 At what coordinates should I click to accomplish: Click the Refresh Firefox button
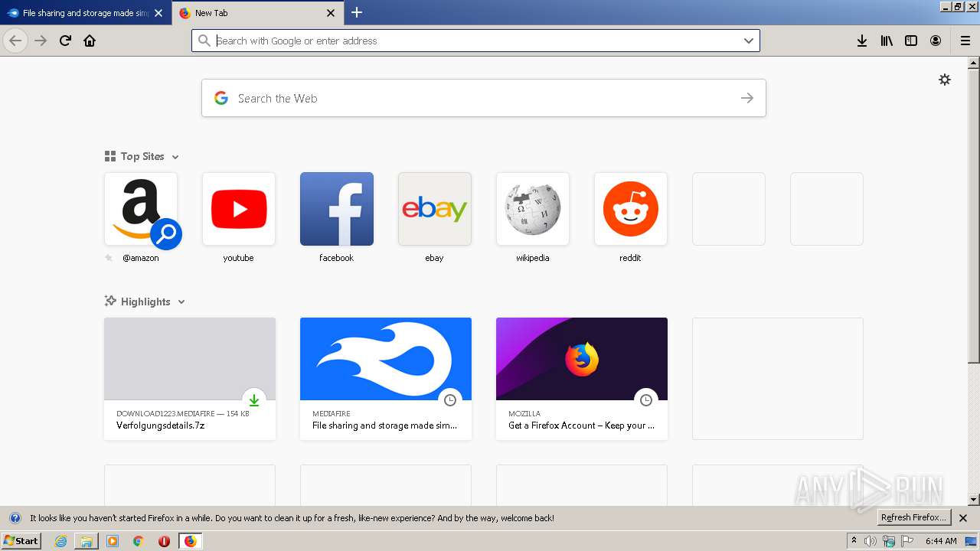tap(913, 517)
